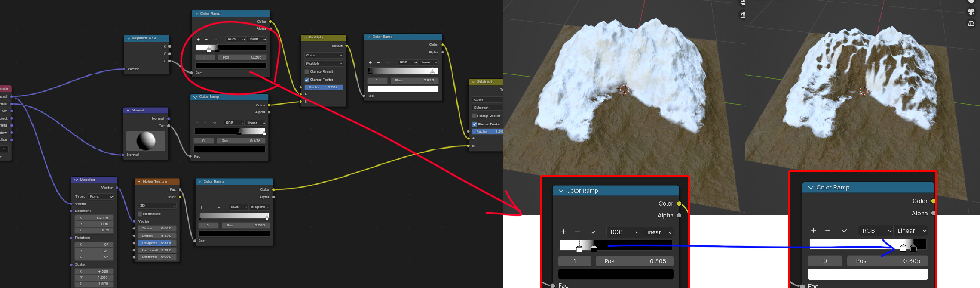Collapse the Noise Texture node

point(139,182)
